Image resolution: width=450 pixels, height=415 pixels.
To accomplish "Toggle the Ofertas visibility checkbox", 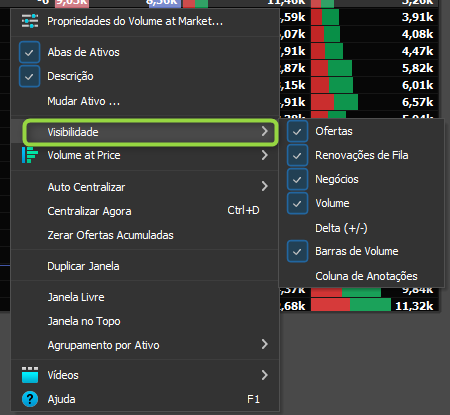I will point(297,132).
